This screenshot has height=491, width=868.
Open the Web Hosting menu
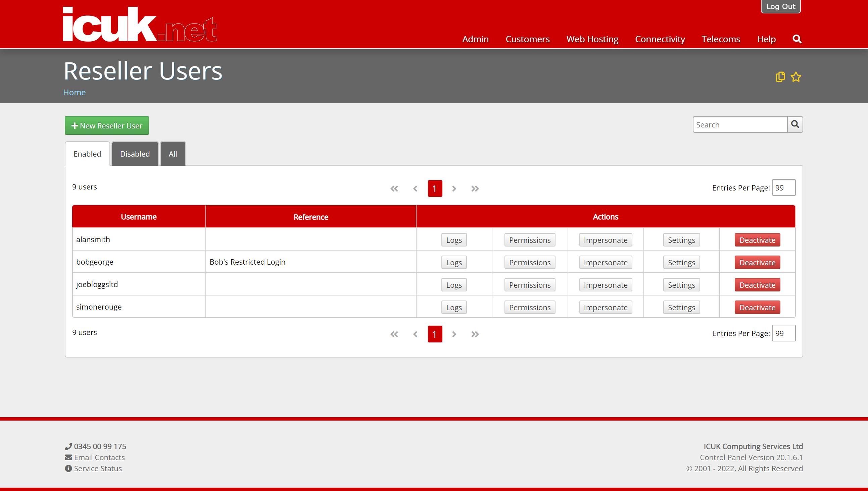tap(592, 39)
